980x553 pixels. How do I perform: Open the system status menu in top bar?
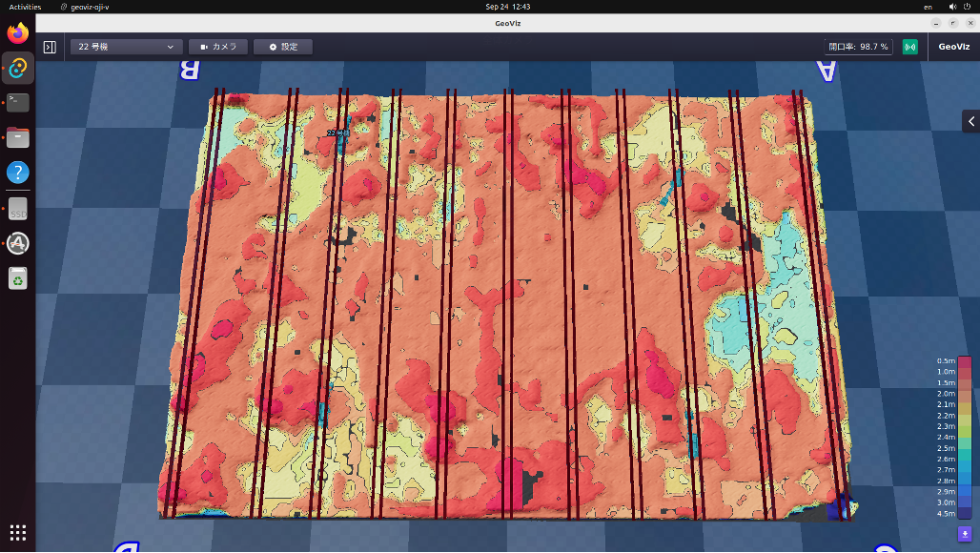pos(951,7)
